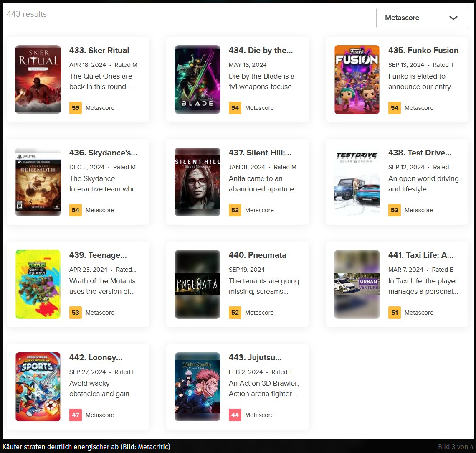Click the Jujutsu Kaisen cover thumbnail

(197, 387)
